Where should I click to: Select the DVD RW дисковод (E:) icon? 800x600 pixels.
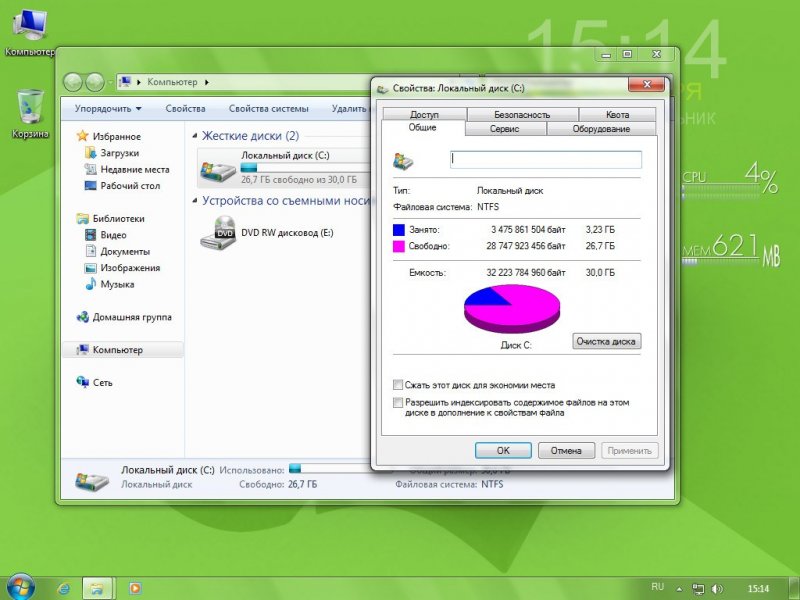[x=218, y=232]
